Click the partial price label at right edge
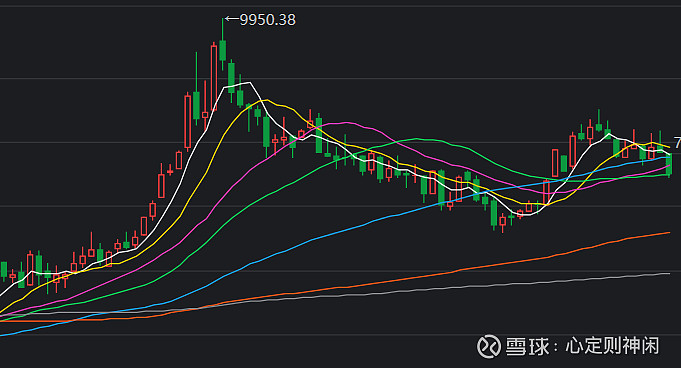Image resolution: width=681 pixels, height=368 pixels. [677, 143]
